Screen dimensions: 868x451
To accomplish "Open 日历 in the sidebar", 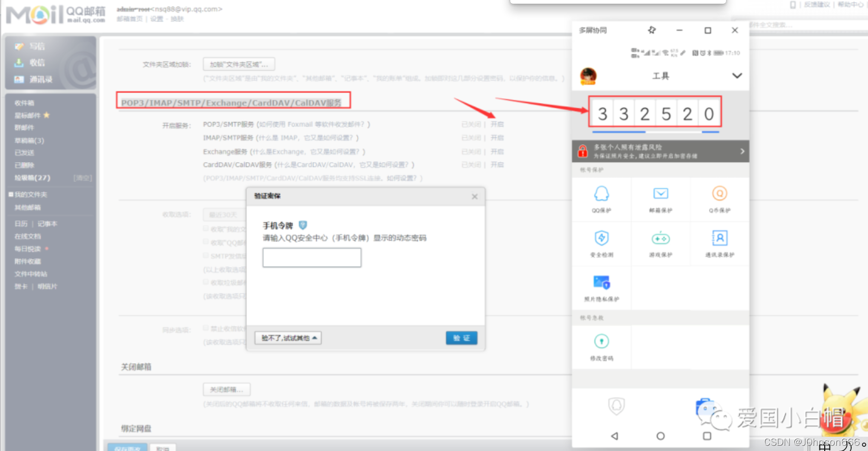I will point(21,224).
